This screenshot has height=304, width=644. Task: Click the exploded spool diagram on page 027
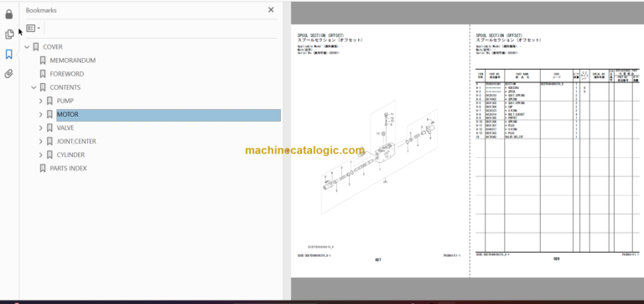(x=379, y=156)
